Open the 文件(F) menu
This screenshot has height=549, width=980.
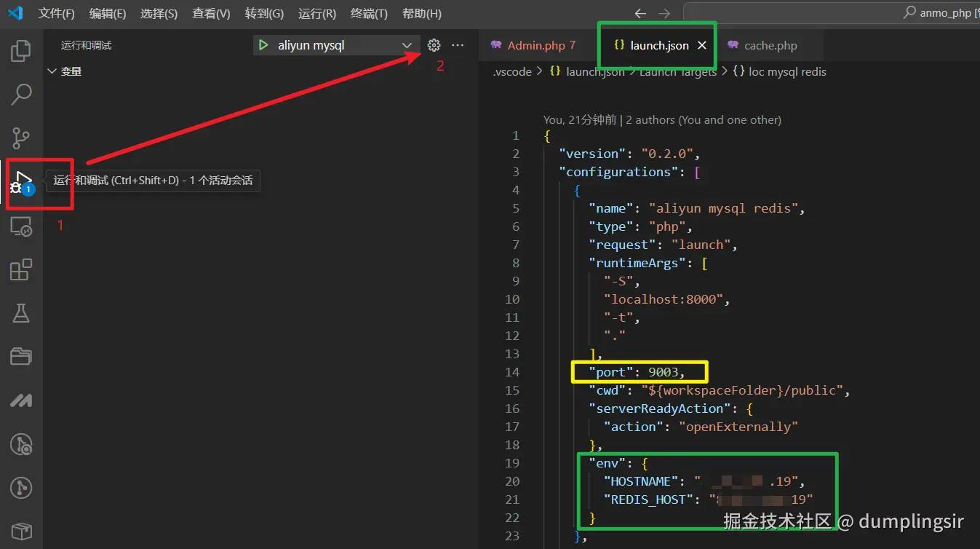[57, 14]
